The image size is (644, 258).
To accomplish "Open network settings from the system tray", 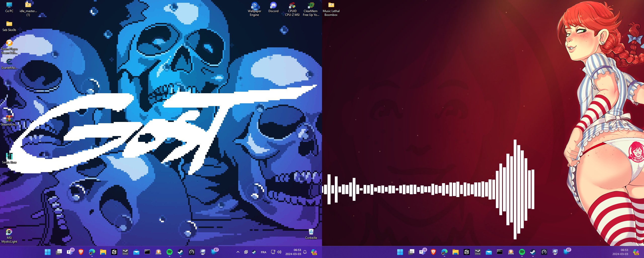I will pyautogui.click(x=273, y=252).
